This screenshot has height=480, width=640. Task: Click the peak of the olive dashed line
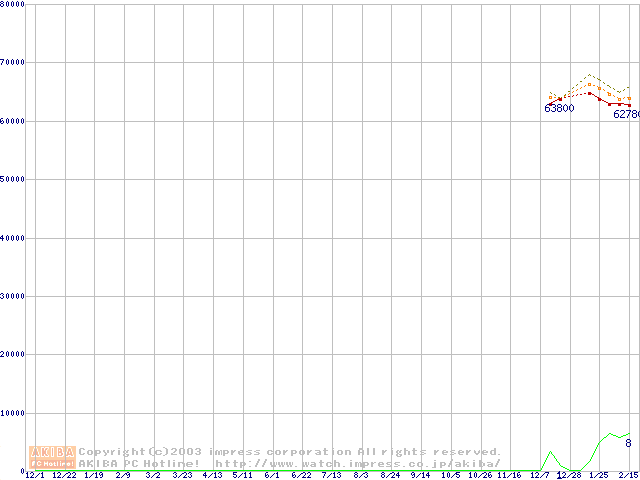(590, 74)
